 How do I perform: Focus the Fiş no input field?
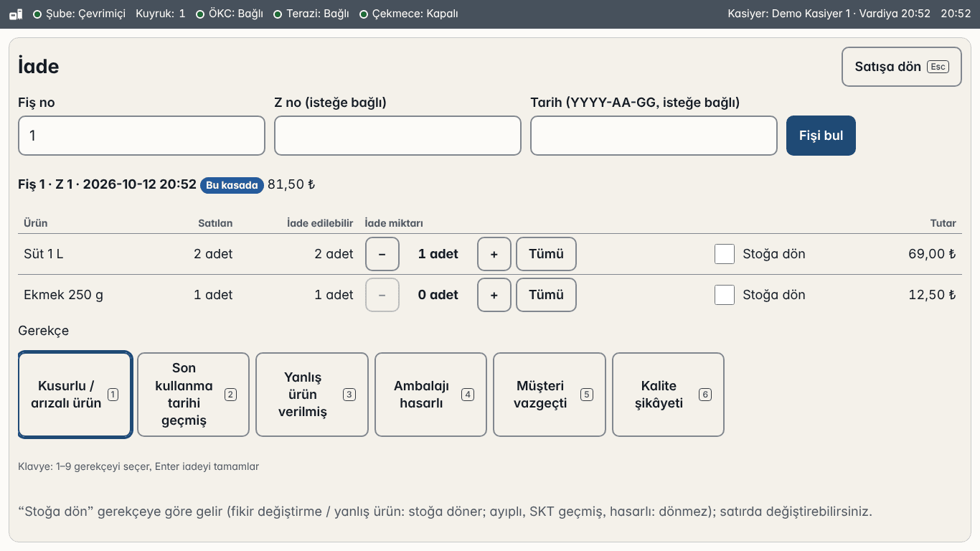click(x=141, y=136)
